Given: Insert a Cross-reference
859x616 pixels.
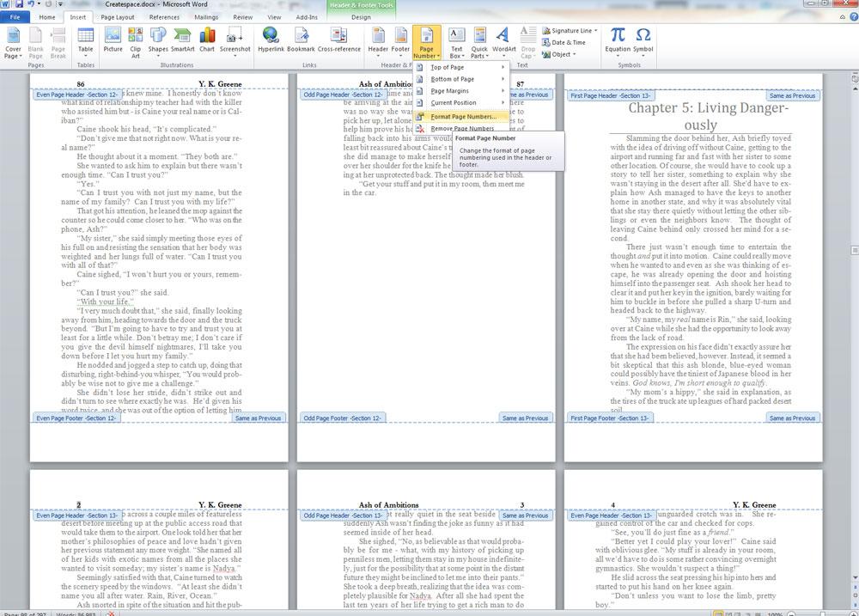Looking at the screenshot, I should pos(339,40).
